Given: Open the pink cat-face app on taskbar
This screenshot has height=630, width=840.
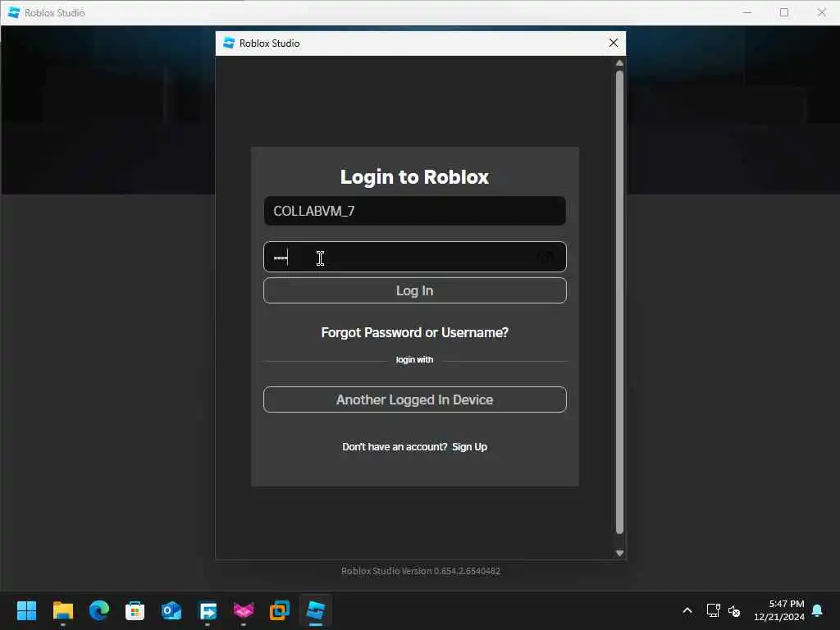Looking at the screenshot, I should 244,610.
